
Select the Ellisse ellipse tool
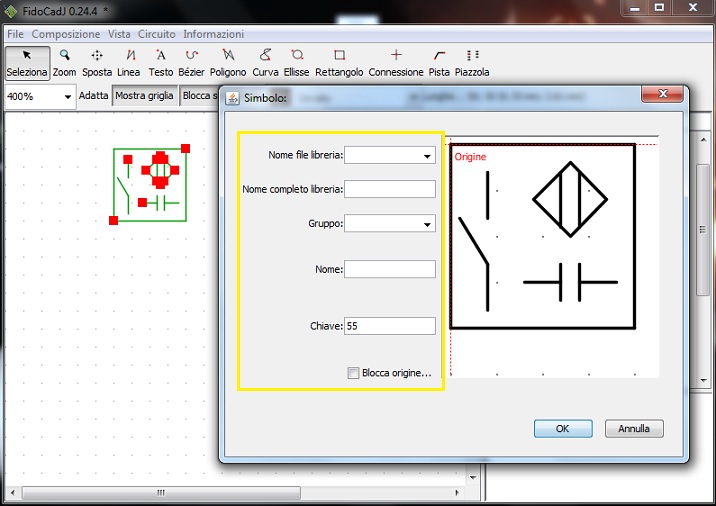297,62
